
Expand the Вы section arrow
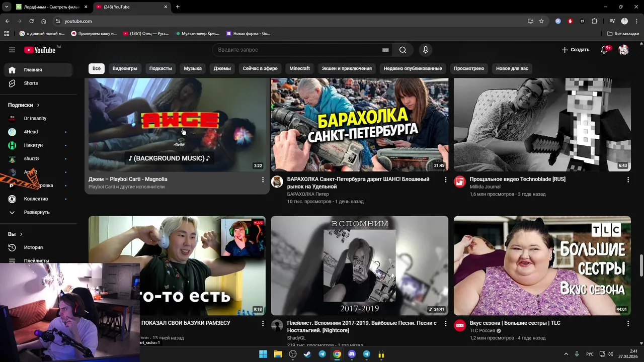click(21, 234)
